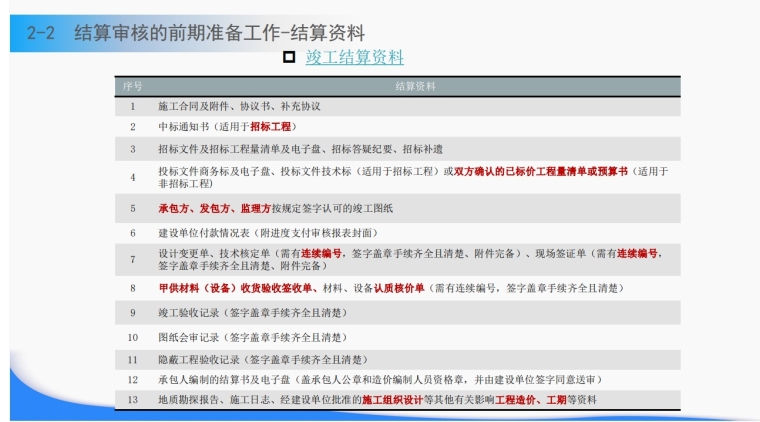Click the square bullet before 竣工结算资料
Viewport: 760px width, 422px height.
(x=289, y=57)
